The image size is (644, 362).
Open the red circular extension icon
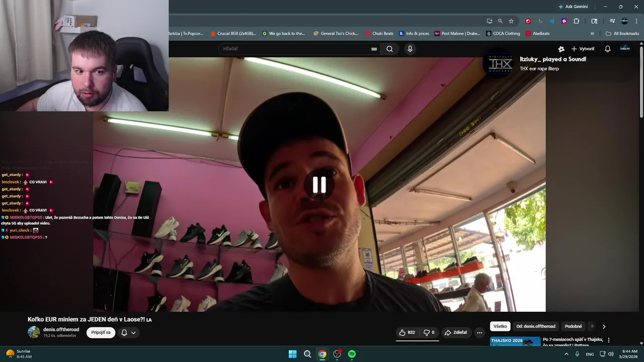(x=528, y=21)
